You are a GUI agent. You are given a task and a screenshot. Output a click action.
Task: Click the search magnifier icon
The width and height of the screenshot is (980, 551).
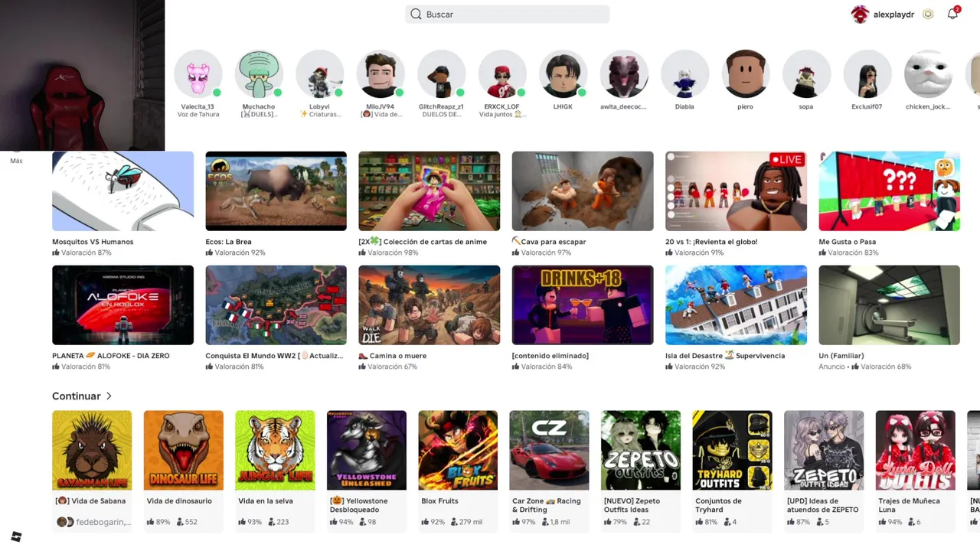(416, 14)
